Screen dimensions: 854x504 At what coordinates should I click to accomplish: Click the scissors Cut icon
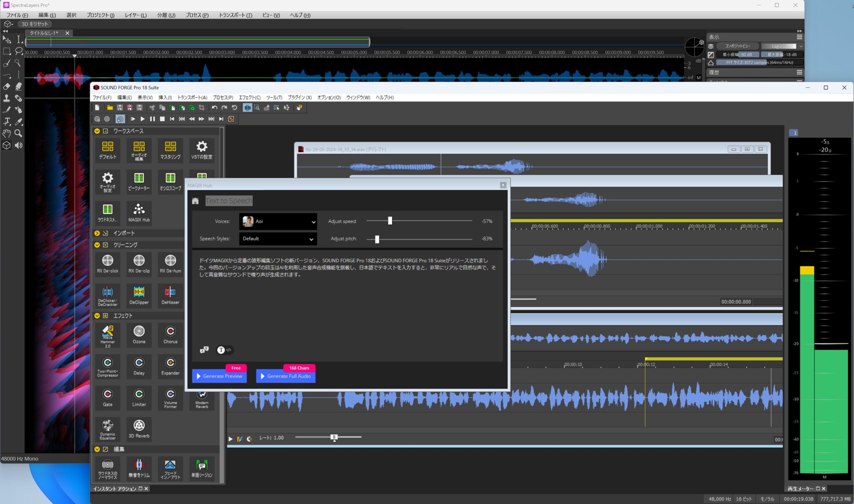click(152, 108)
